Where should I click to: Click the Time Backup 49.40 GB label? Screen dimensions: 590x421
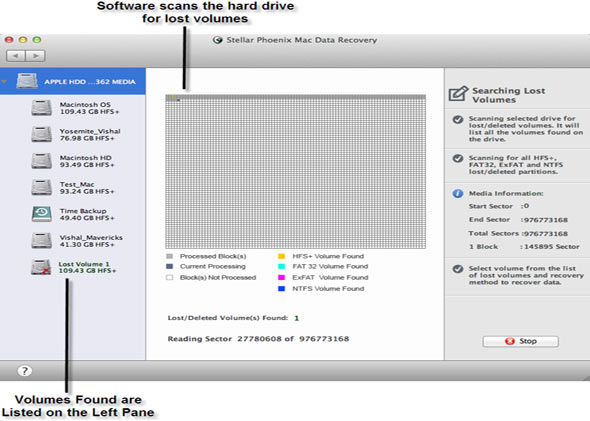(87, 214)
